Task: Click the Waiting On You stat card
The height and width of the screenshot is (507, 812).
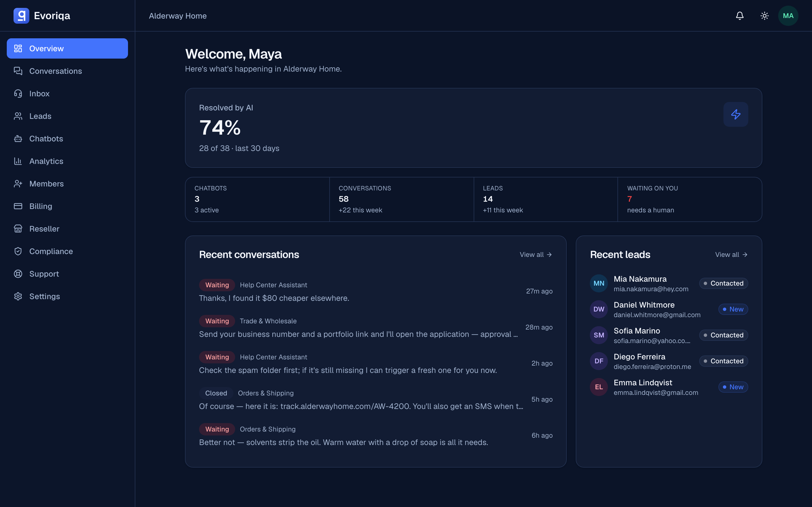Action: [x=690, y=199]
